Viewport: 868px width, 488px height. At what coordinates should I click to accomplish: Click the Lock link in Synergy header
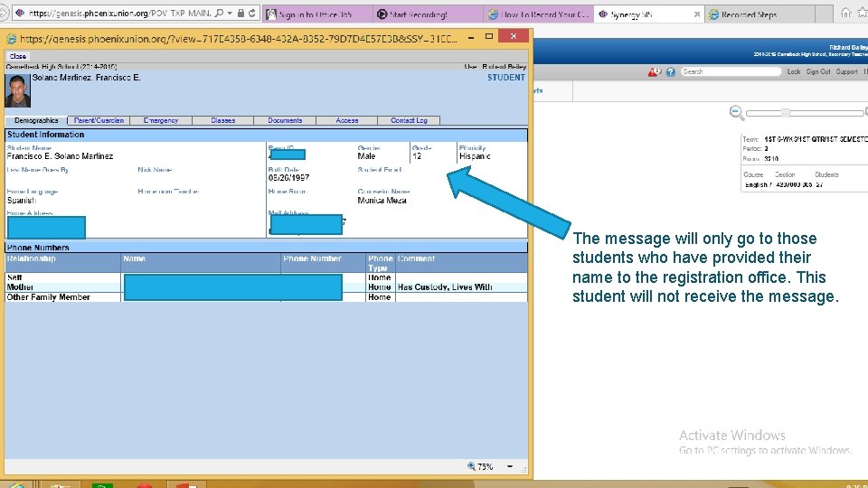tap(794, 72)
